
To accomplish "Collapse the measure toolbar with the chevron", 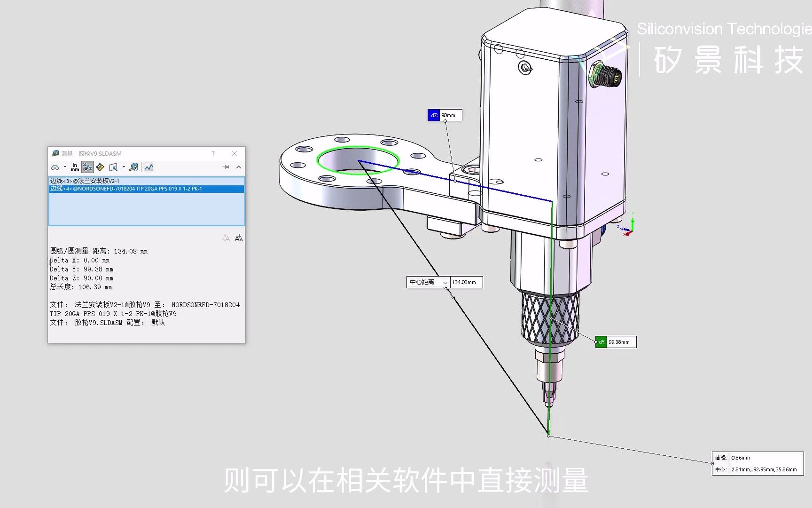I will click(x=239, y=167).
